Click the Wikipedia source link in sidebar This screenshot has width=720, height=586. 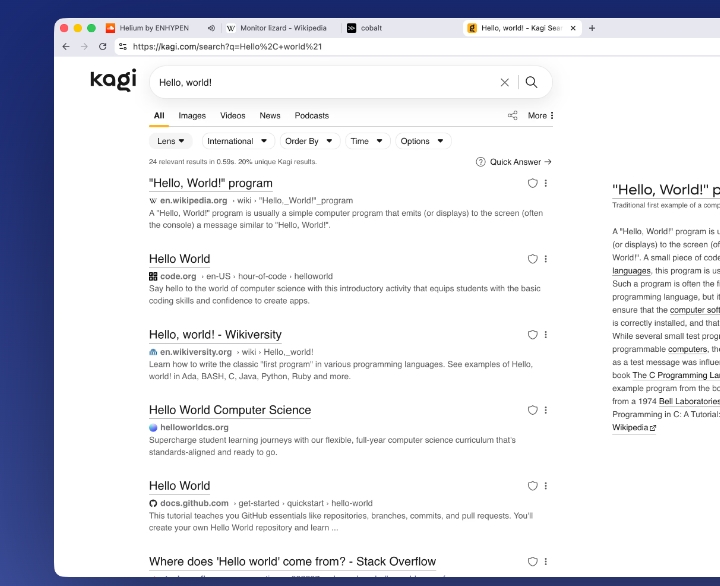click(634, 428)
